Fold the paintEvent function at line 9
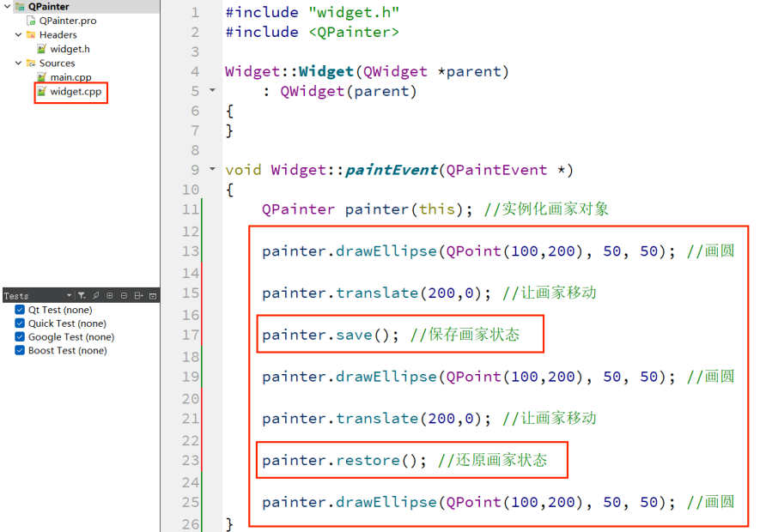766x532 pixels. click(212, 169)
